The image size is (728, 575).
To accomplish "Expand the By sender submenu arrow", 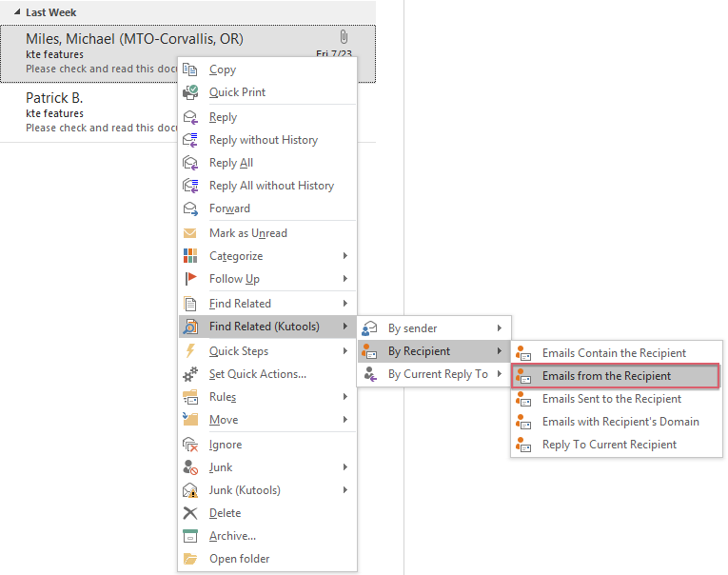I will 499,327.
